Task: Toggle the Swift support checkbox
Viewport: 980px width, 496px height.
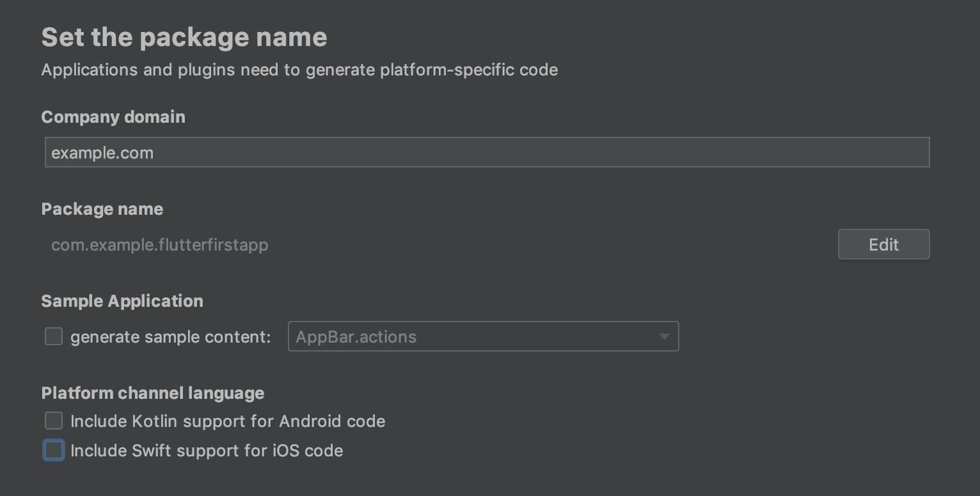Action: click(x=54, y=450)
